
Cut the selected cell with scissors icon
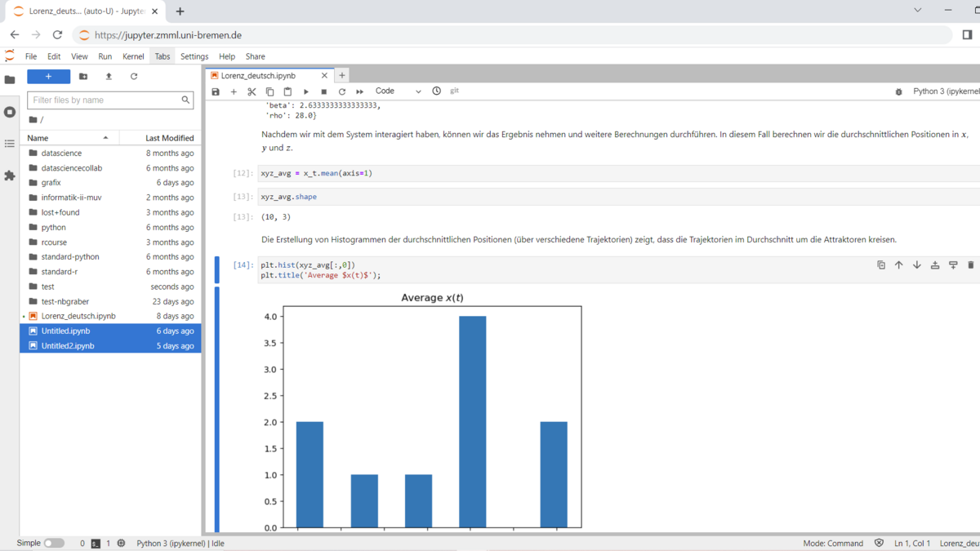coord(252,91)
